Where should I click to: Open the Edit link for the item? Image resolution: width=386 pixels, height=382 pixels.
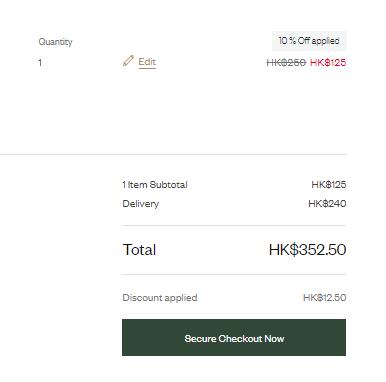tap(147, 62)
